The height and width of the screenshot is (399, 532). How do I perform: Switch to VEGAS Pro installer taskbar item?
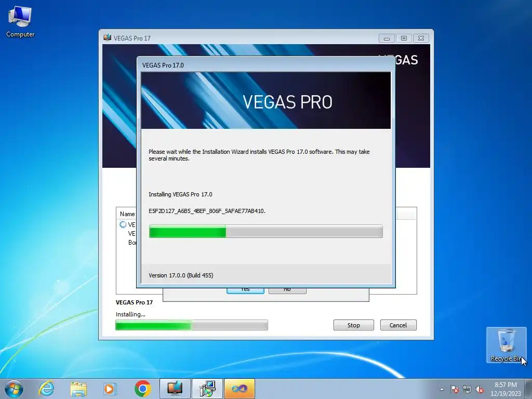click(x=175, y=389)
